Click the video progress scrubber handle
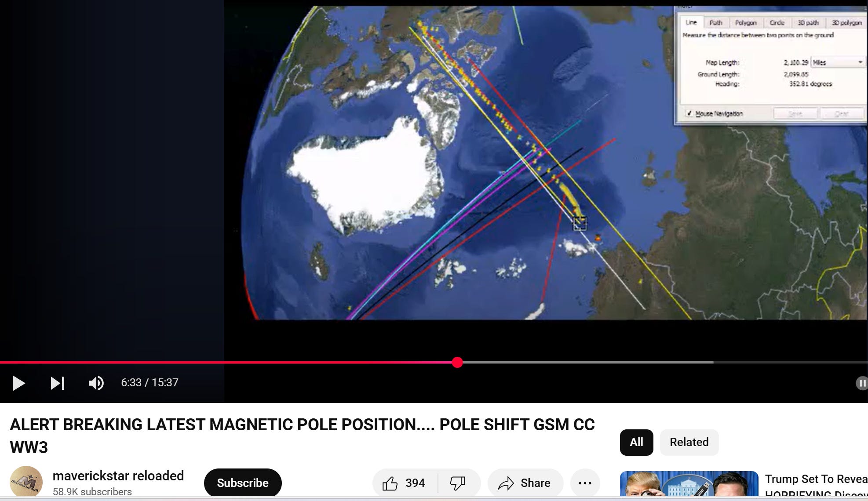Viewport: 868px width, 501px height. [457, 363]
